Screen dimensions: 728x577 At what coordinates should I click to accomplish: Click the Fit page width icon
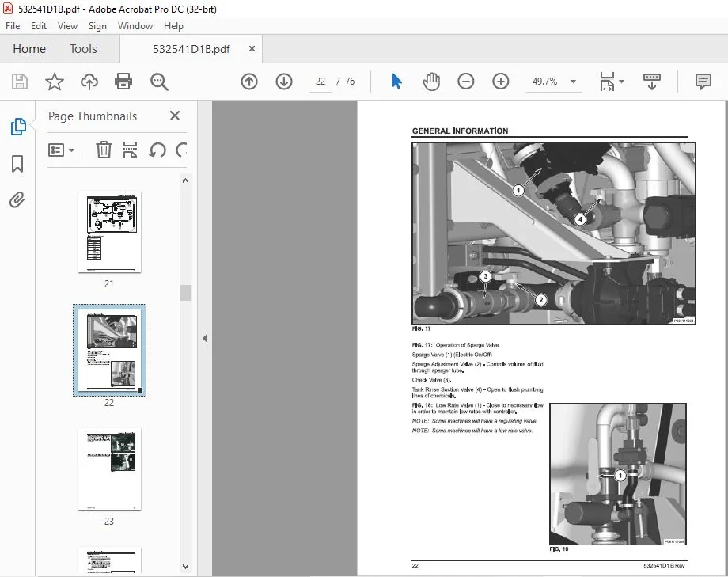[x=607, y=82]
